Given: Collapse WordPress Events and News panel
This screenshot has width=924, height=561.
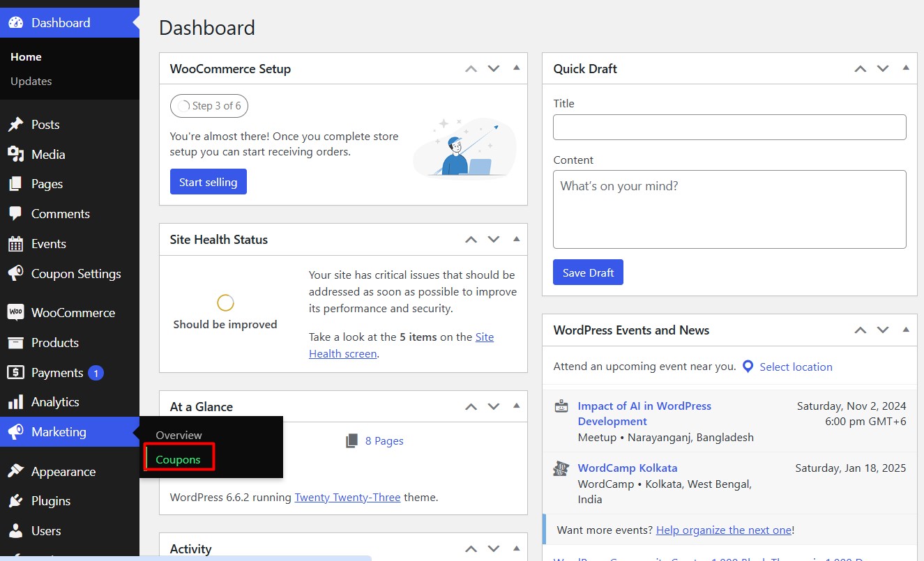Looking at the screenshot, I should [x=906, y=330].
